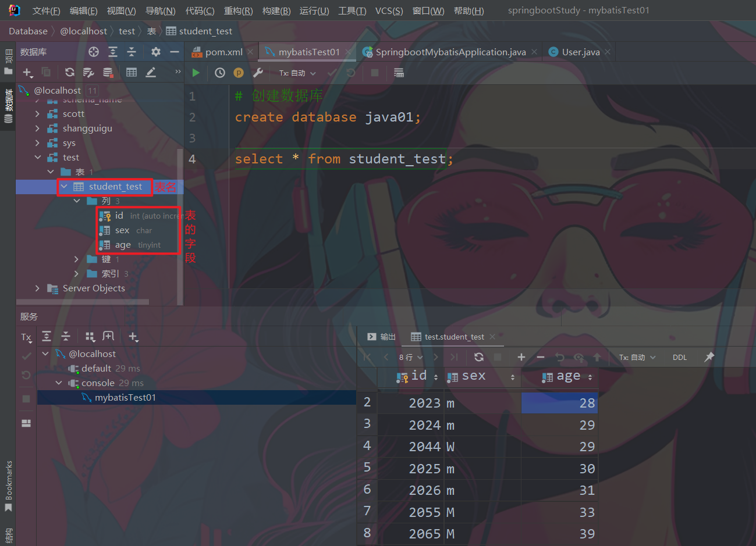756x546 pixels.
Task: Click the select-opened-file target icon in Database panel
Action: 94,52
